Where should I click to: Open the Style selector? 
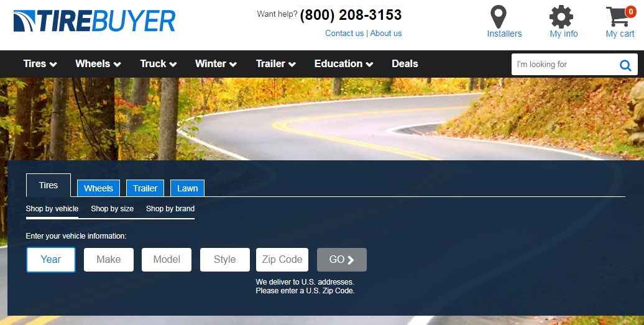[x=224, y=259]
